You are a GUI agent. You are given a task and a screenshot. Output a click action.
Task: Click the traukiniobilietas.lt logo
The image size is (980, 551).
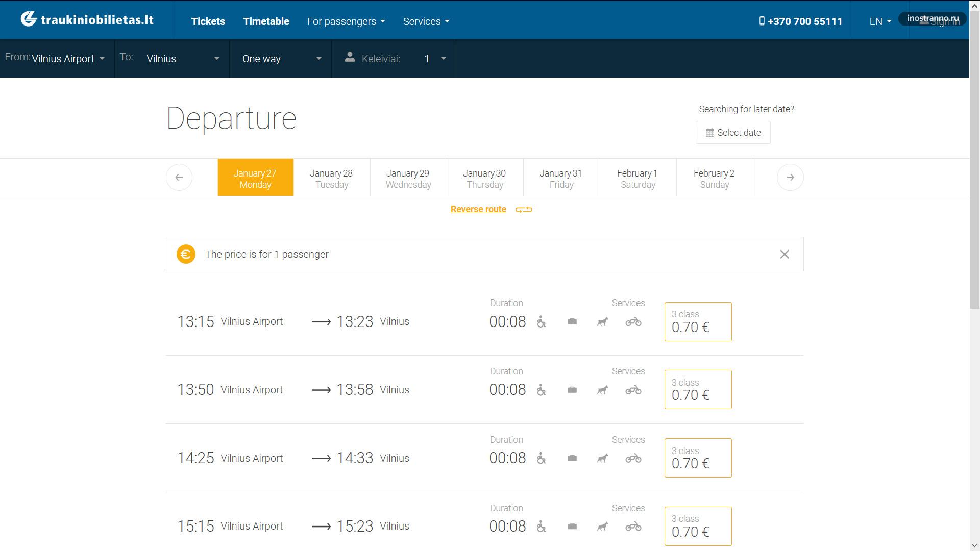(x=87, y=19)
